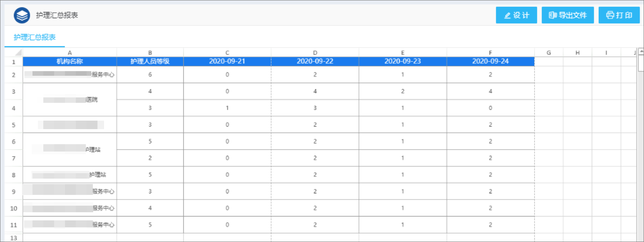
Task: Click the 2020-09-24 date header cell
Action: (x=490, y=61)
